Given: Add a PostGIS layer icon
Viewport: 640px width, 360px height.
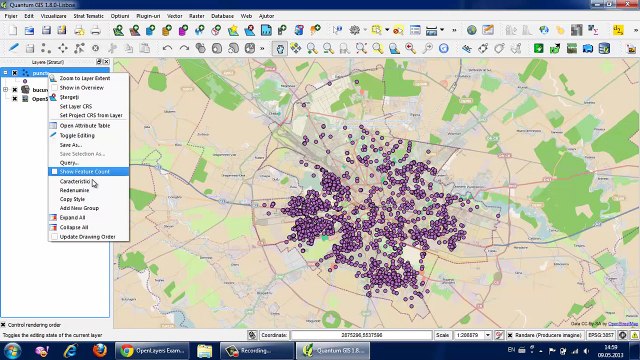Looking at the screenshot, I should (151, 30).
